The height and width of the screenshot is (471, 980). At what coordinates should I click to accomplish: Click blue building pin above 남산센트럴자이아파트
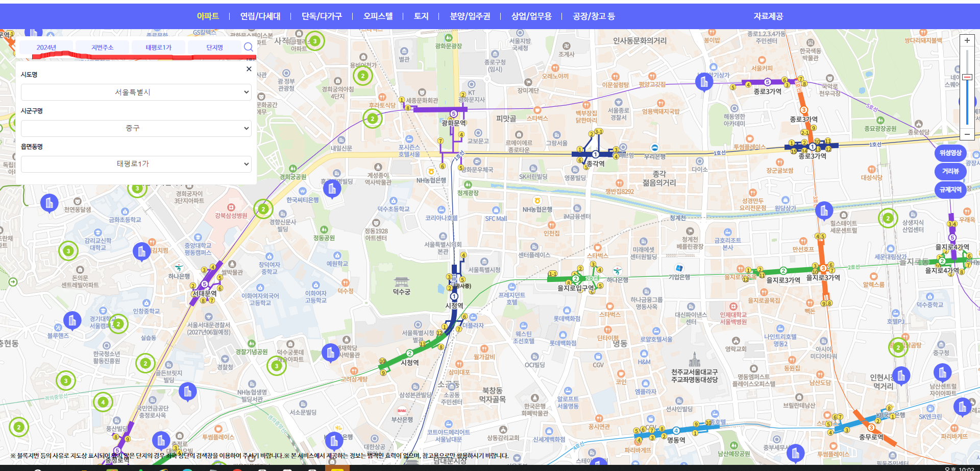[942, 373]
